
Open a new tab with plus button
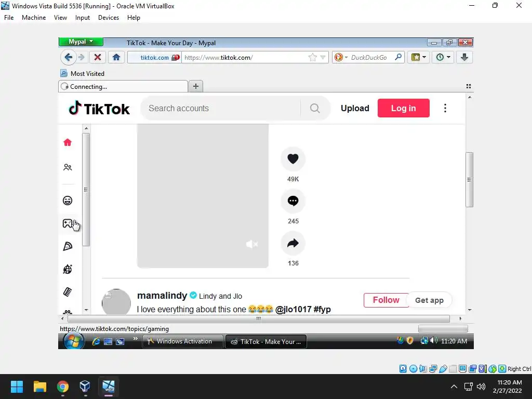[x=196, y=86]
